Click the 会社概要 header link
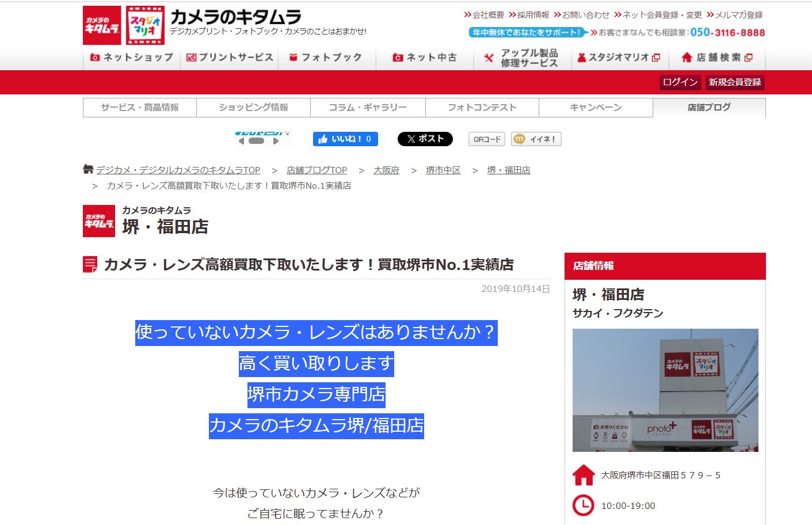This screenshot has height=525, width=812. [x=484, y=15]
